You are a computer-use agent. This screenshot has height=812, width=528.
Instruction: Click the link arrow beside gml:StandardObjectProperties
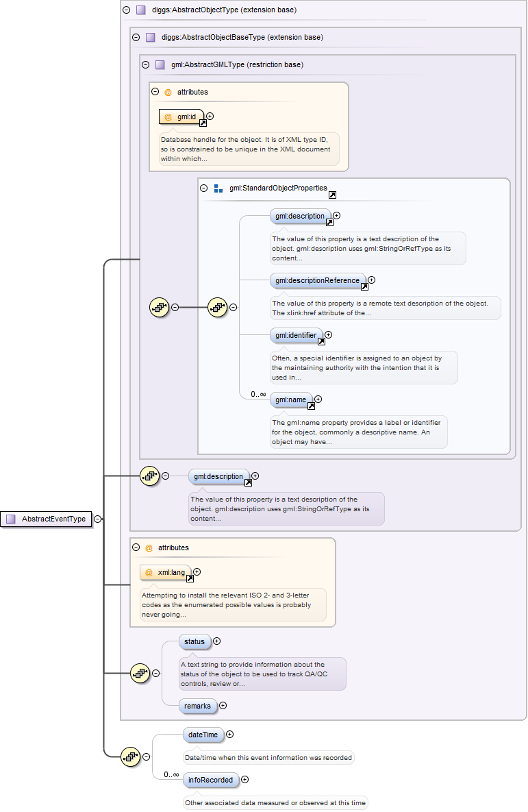point(332,195)
